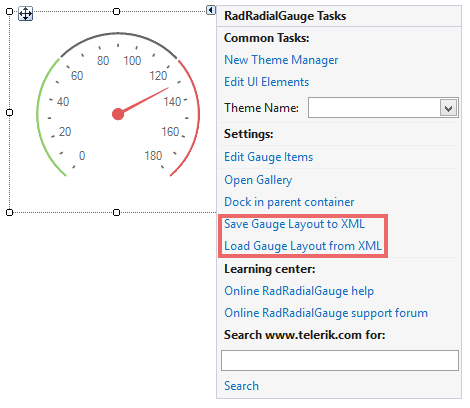Open New Theme Manager link
This screenshot has width=470, height=408.
click(x=281, y=60)
